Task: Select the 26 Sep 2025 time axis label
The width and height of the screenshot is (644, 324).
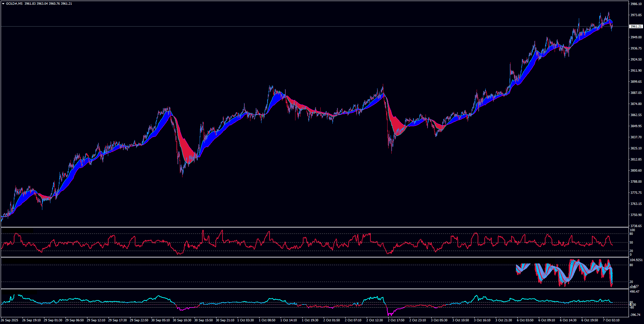Action: point(10,320)
